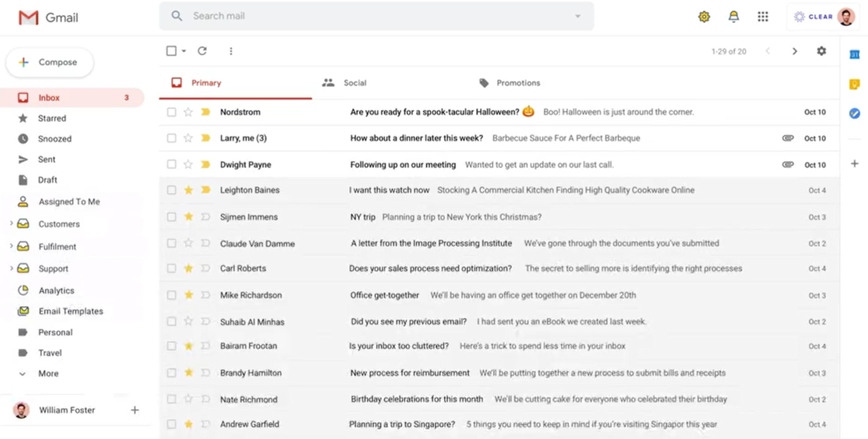
Task: Star the email from Claude Van Damme
Action: pyautogui.click(x=188, y=243)
